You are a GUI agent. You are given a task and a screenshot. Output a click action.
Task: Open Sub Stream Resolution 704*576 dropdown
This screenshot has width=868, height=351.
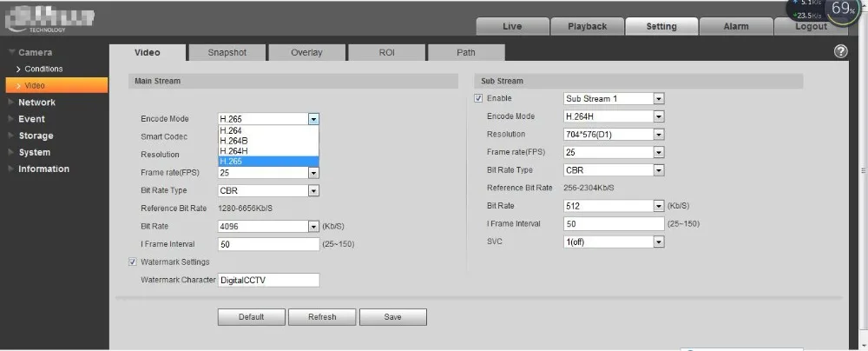pos(659,134)
